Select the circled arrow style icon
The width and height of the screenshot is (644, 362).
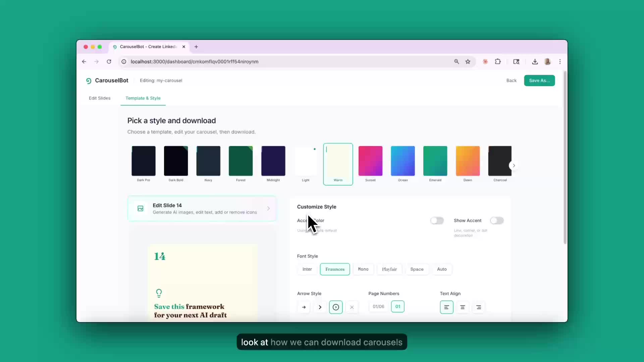coord(336,307)
